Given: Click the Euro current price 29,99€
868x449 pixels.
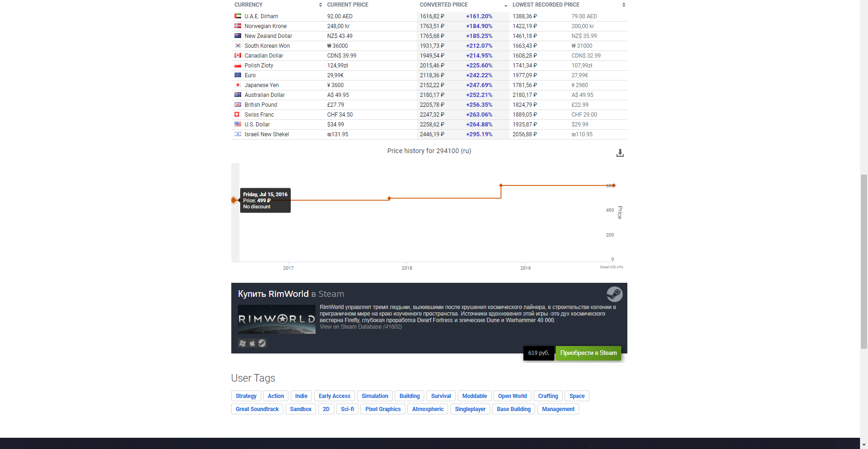Looking at the screenshot, I should click(x=335, y=75).
